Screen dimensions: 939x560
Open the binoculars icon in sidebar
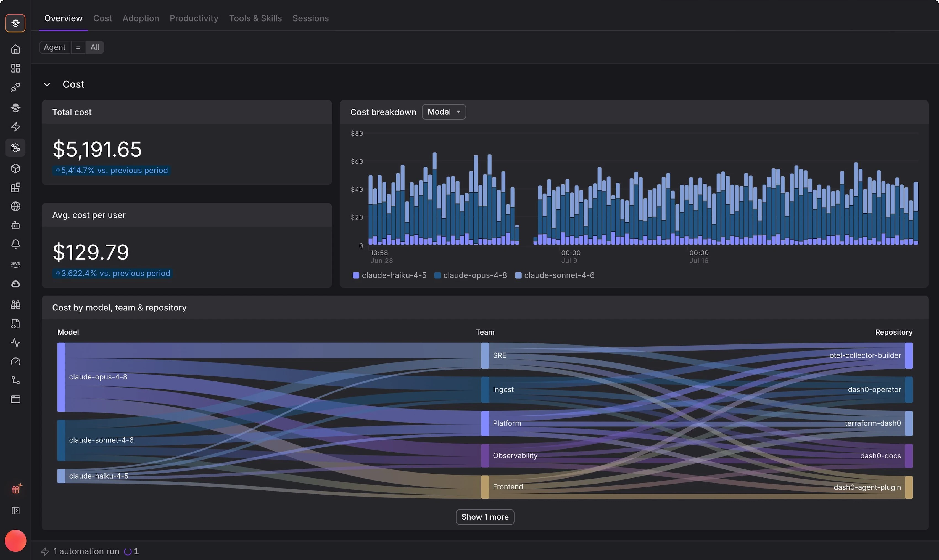[15, 304]
